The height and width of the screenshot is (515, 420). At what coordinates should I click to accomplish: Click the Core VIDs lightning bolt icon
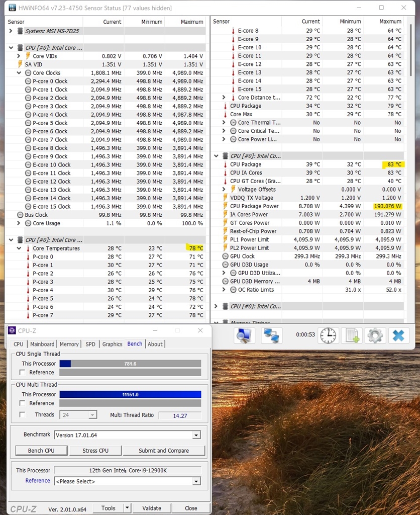[x=28, y=56]
